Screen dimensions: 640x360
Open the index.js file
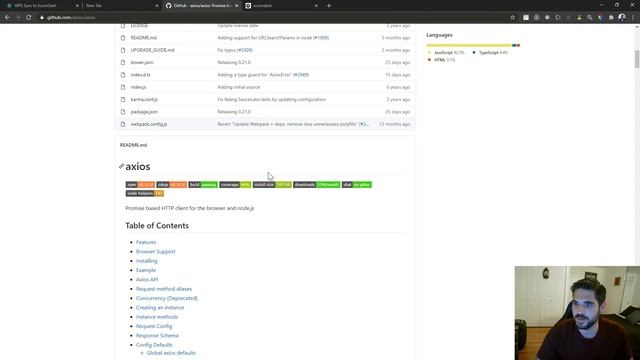[x=138, y=87]
